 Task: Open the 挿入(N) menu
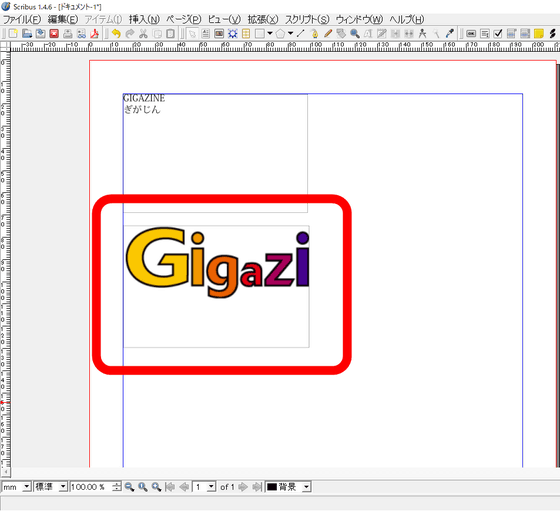point(144,19)
